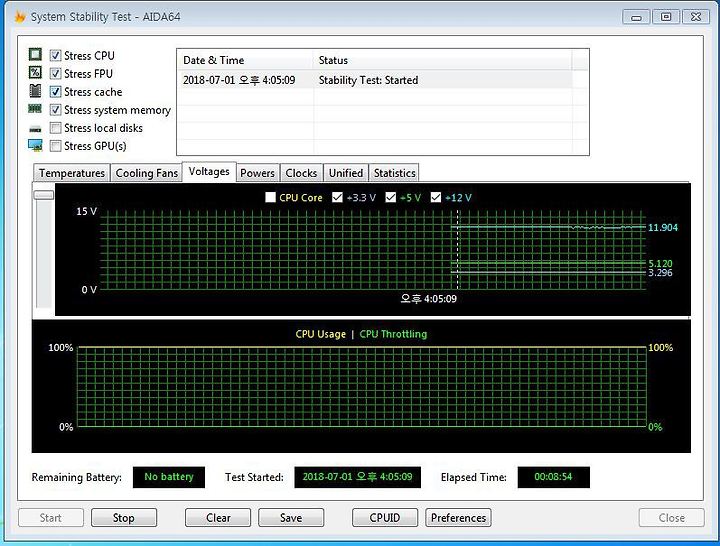The image size is (720, 546).
Task: Check the CPU Core graph checkbox
Action: [x=270, y=197]
